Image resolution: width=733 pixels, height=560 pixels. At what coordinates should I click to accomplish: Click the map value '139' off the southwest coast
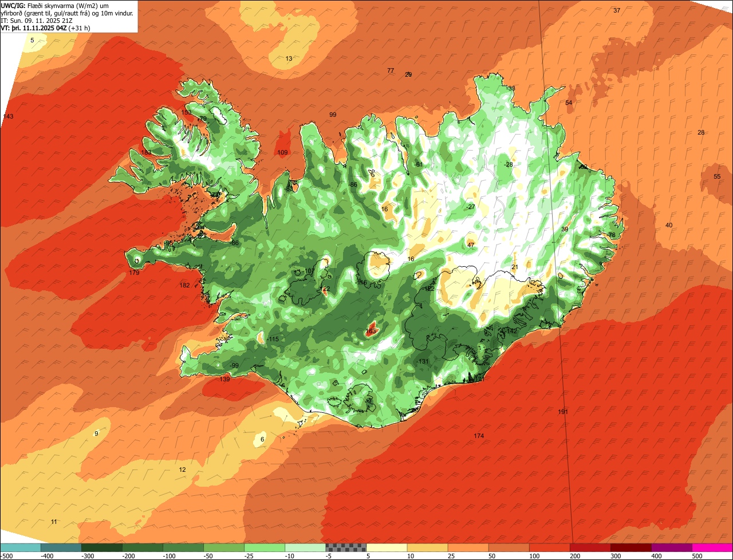(x=224, y=379)
